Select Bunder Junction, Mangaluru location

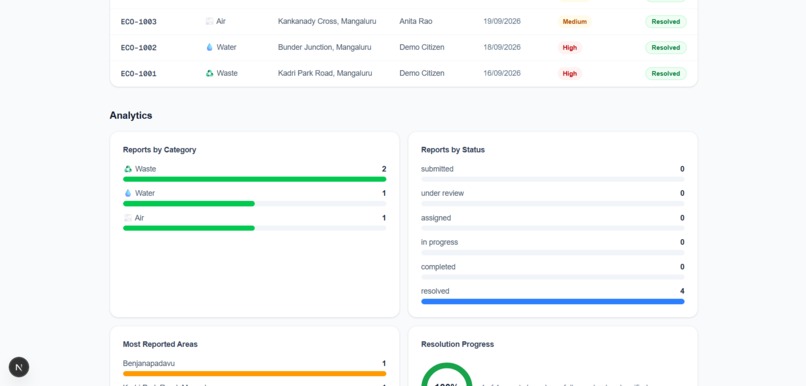324,47
